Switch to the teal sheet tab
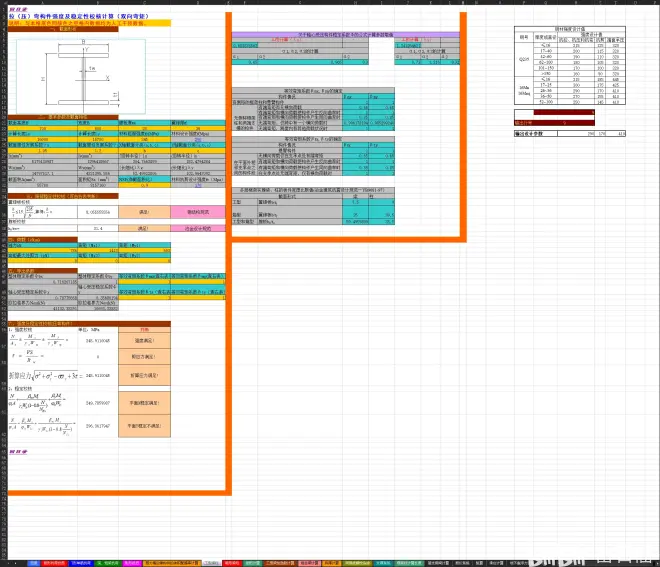 [x=383, y=563]
